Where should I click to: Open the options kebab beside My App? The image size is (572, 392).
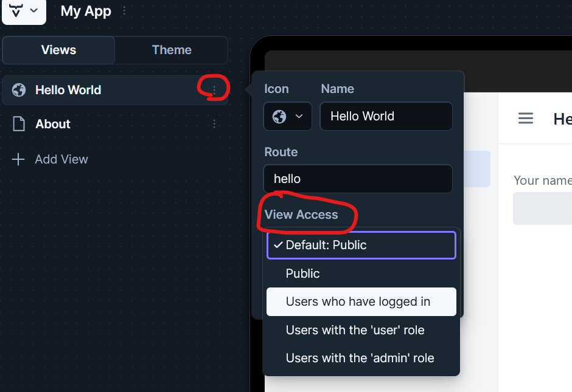[x=124, y=11]
